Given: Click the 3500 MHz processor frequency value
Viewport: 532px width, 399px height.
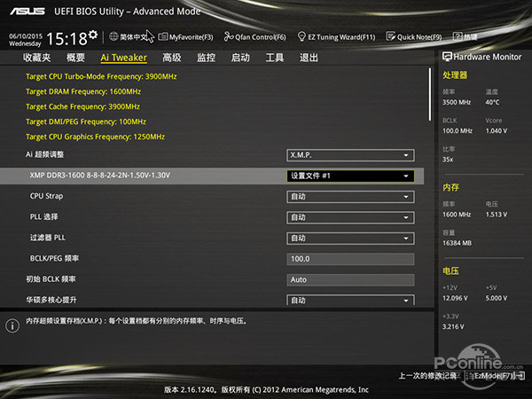Looking at the screenshot, I should 457,102.
